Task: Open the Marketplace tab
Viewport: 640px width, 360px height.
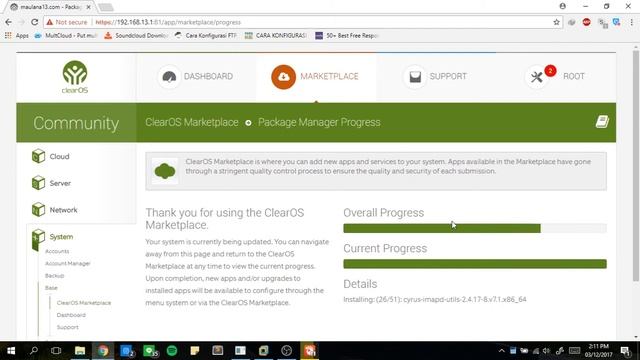Action: point(315,76)
